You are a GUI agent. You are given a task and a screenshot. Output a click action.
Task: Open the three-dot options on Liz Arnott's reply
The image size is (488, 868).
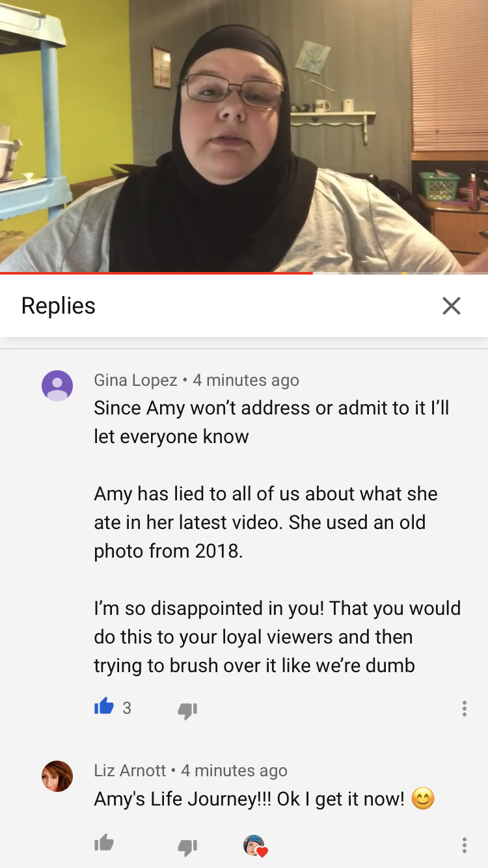coord(464,845)
